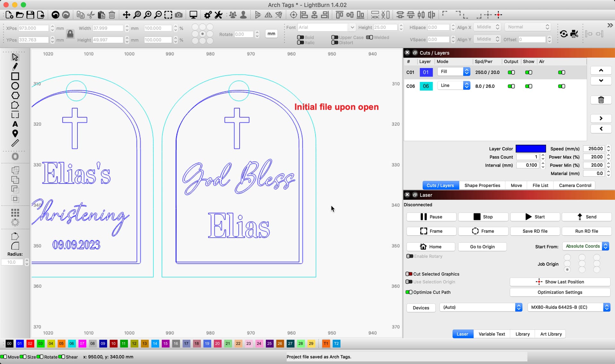615x364 pixels.
Task: Open the Mode dropdown for layer C01 (Fill)
Action: tap(454, 72)
